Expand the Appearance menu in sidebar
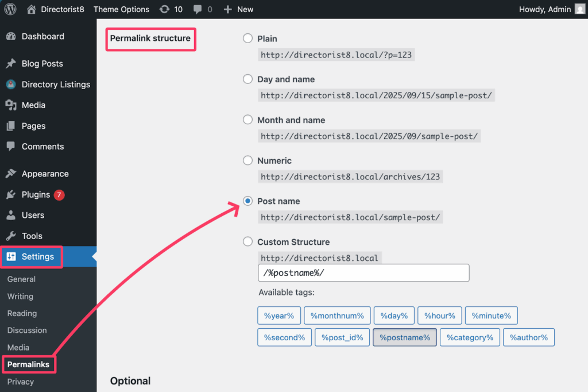This screenshot has height=392, width=588. coord(45,174)
